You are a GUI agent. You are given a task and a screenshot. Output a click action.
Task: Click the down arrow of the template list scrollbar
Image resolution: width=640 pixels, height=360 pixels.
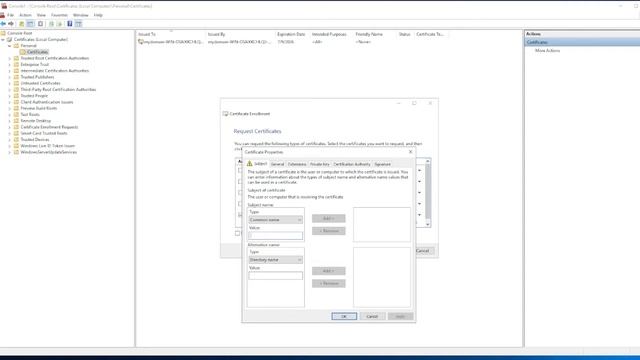(428, 224)
